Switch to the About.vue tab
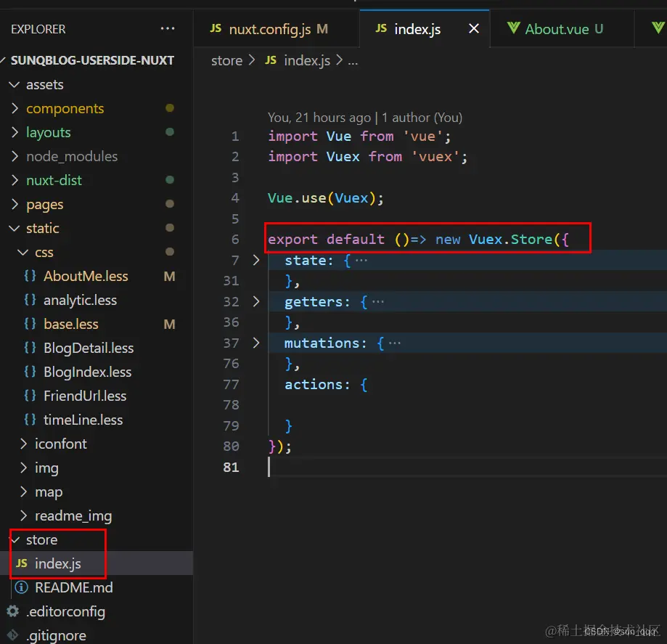This screenshot has width=667, height=644. tap(562, 28)
